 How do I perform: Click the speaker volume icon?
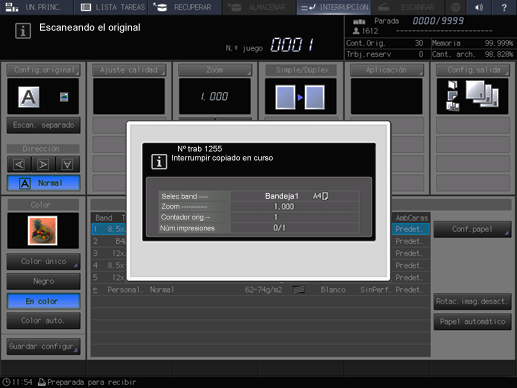(x=479, y=7)
